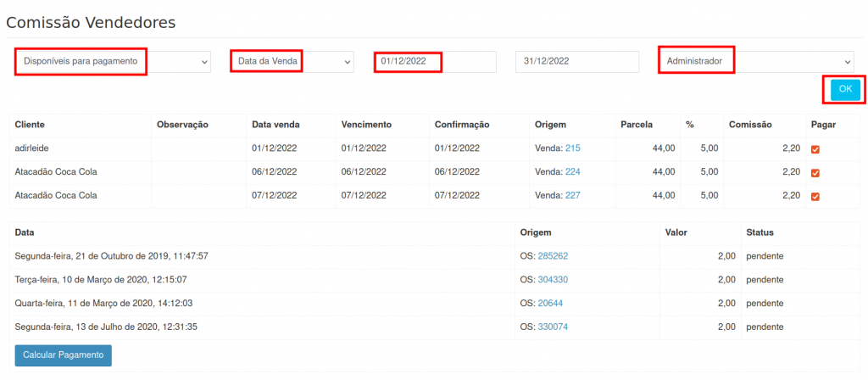Toggle Pagar checkbox for sale 227
Viewport: 868px width, 380px height.
coord(815,197)
